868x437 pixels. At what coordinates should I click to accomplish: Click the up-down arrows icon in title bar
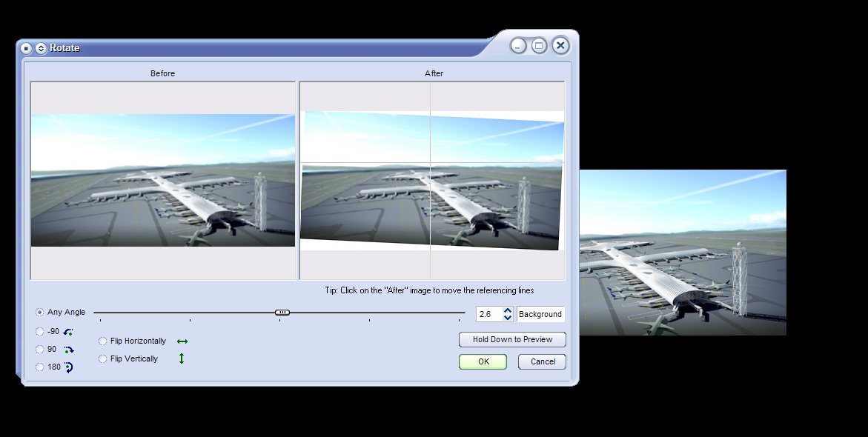tap(41, 49)
